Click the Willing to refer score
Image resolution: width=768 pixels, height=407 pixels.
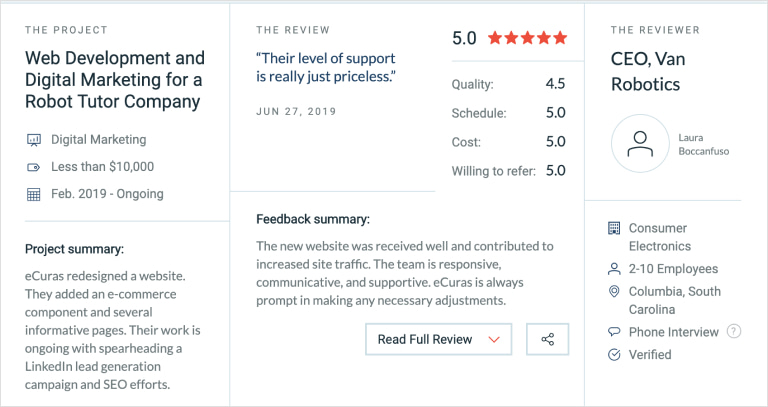(555, 170)
